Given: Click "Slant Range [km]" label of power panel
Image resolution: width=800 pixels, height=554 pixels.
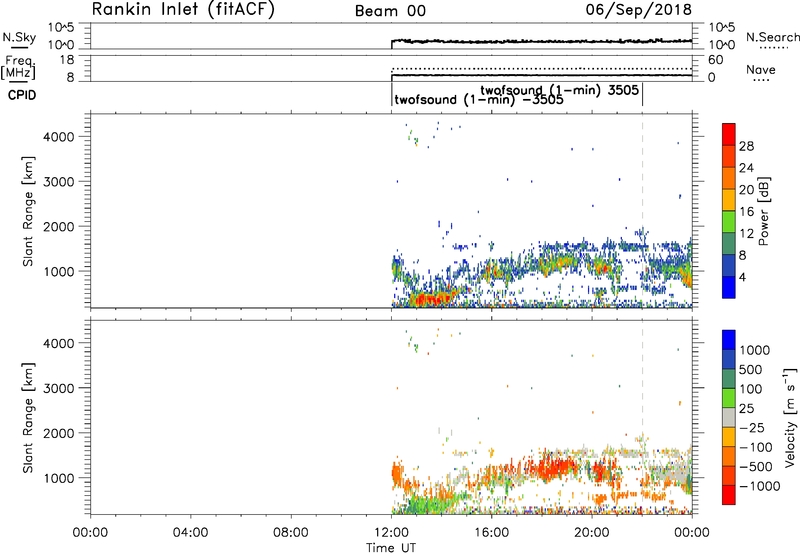Looking at the screenshot, I should point(28,211).
